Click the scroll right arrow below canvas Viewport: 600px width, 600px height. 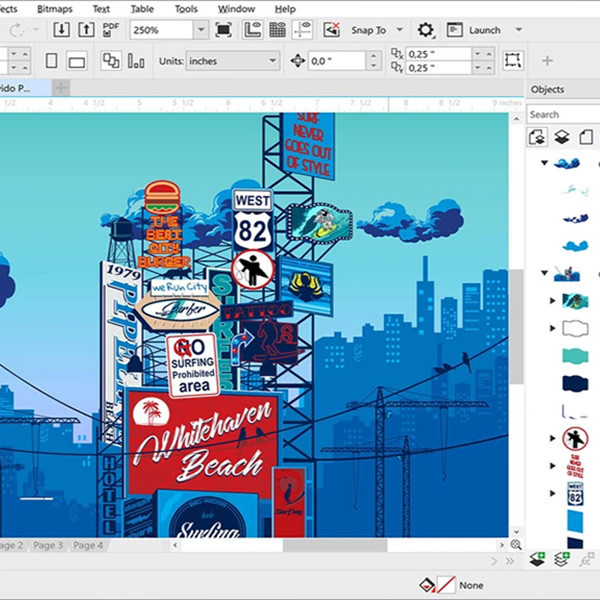click(x=502, y=545)
